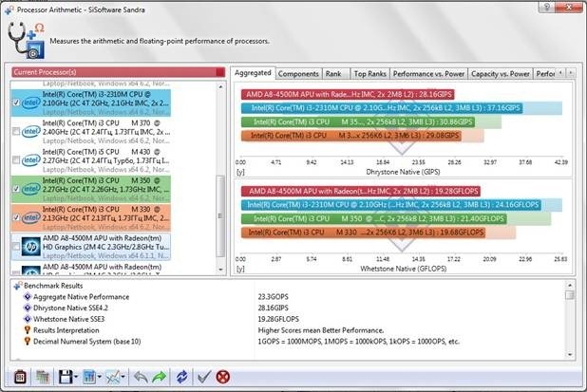The image size is (587, 392).
Task: Click the green forward arrow icon
Action: click(160, 377)
